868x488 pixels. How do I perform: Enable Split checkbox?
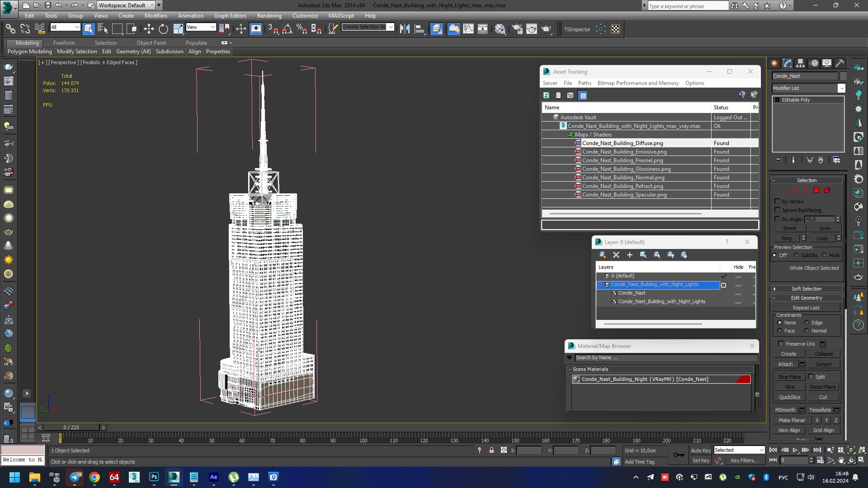click(x=811, y=376)
